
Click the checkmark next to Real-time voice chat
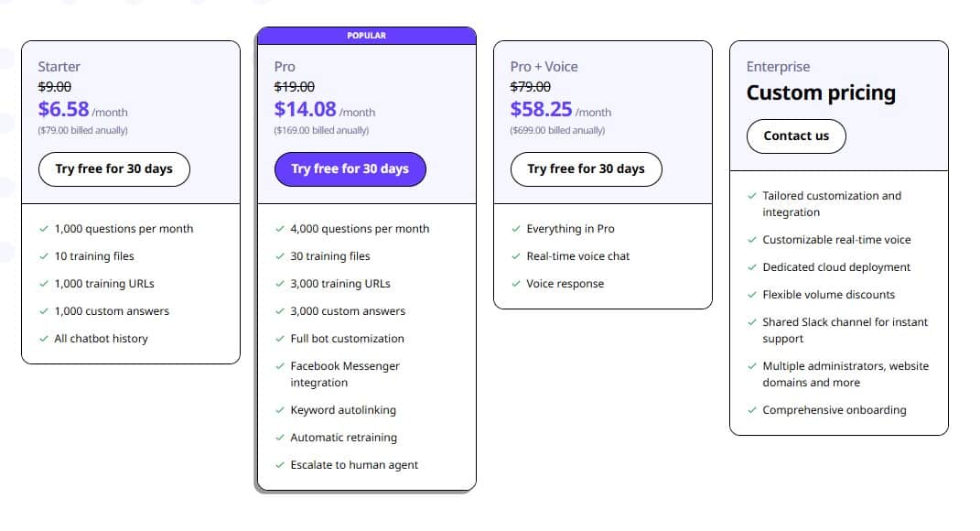(515, 256)
